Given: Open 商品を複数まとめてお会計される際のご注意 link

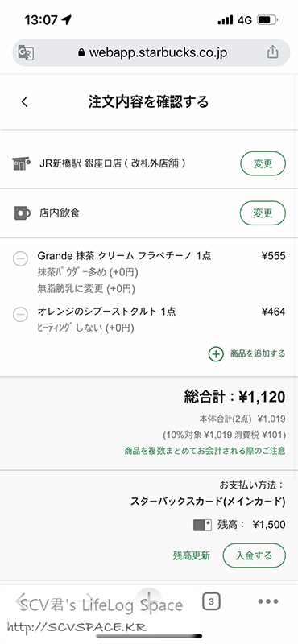Looking at the screenshot, I should 205,451.
